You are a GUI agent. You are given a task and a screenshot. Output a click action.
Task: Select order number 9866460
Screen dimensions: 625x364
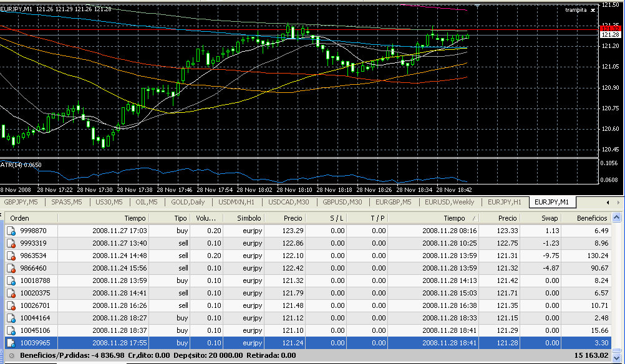34,269
